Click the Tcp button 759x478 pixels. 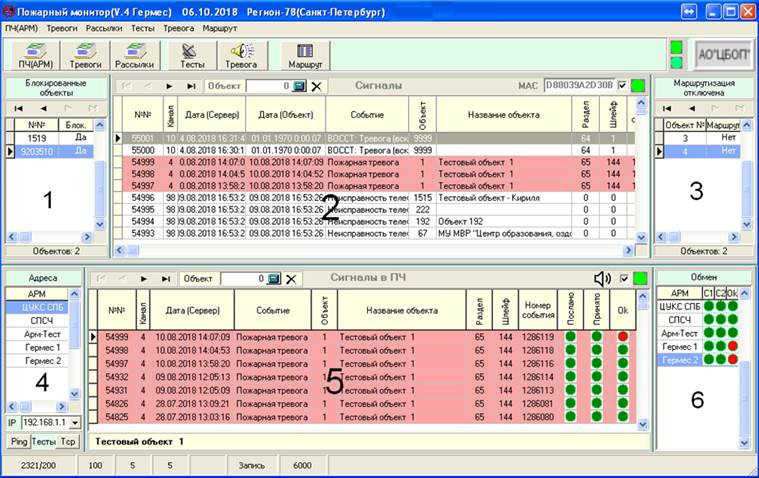[68, 442]
